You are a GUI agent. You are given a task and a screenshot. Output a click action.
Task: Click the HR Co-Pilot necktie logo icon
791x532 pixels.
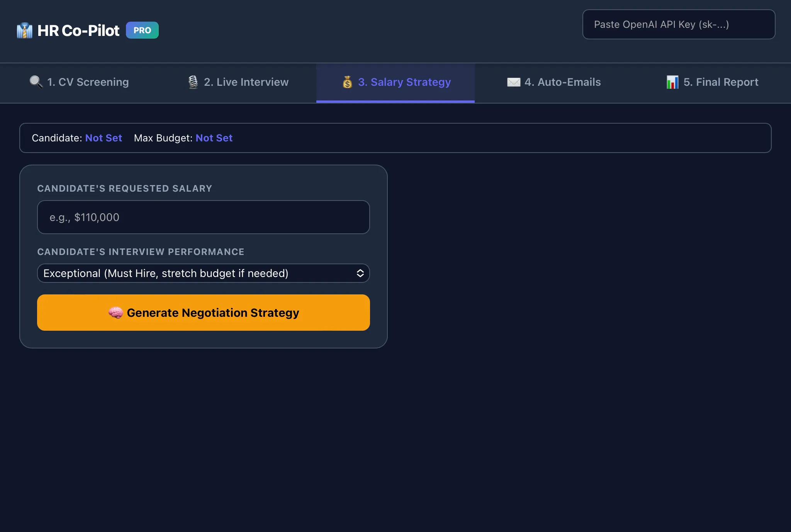click(25, 31)
